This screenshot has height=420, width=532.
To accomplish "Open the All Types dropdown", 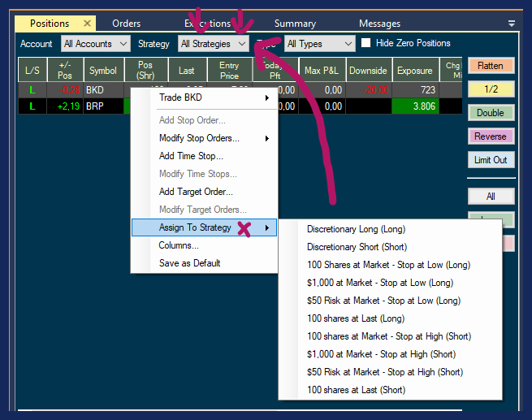I will [320, 44].
